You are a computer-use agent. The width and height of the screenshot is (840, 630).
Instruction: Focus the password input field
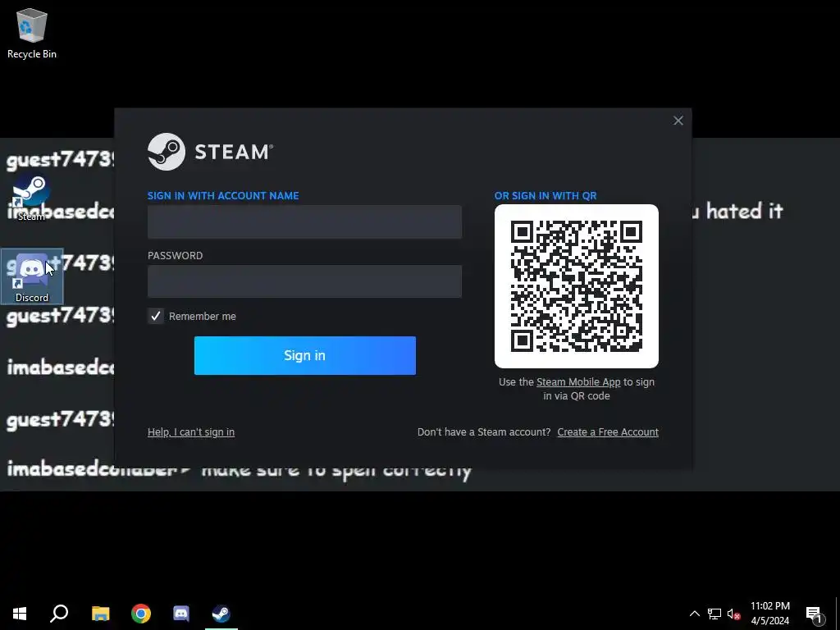[304, 281]
